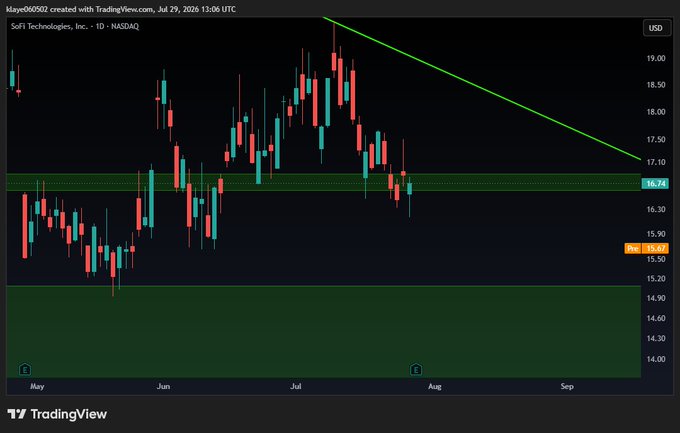Click the 15.90 price axis label
Viewport: 680px width, 433px height.
coord(656,234)
